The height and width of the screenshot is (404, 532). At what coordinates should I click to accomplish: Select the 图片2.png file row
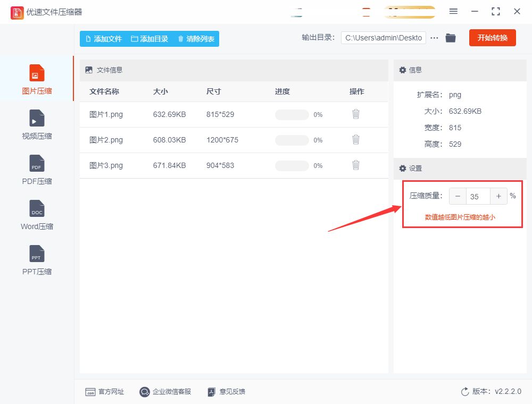tap(234, 140)
